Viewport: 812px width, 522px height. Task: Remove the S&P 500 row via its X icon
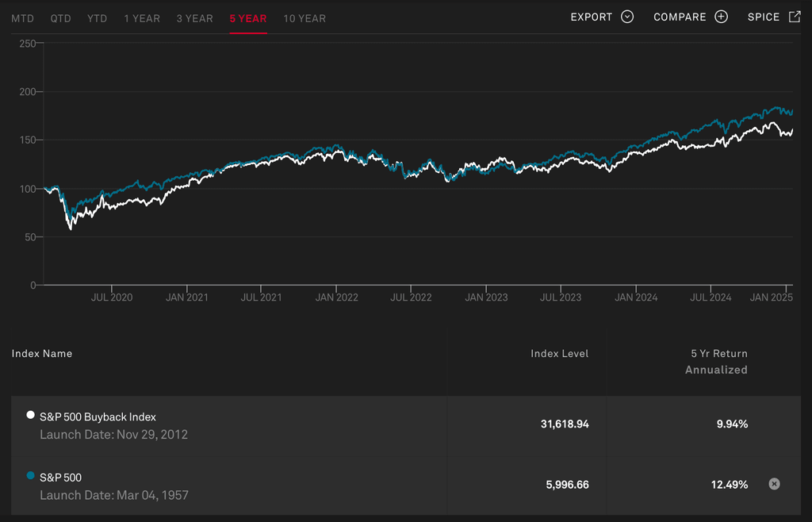(774, 484)
